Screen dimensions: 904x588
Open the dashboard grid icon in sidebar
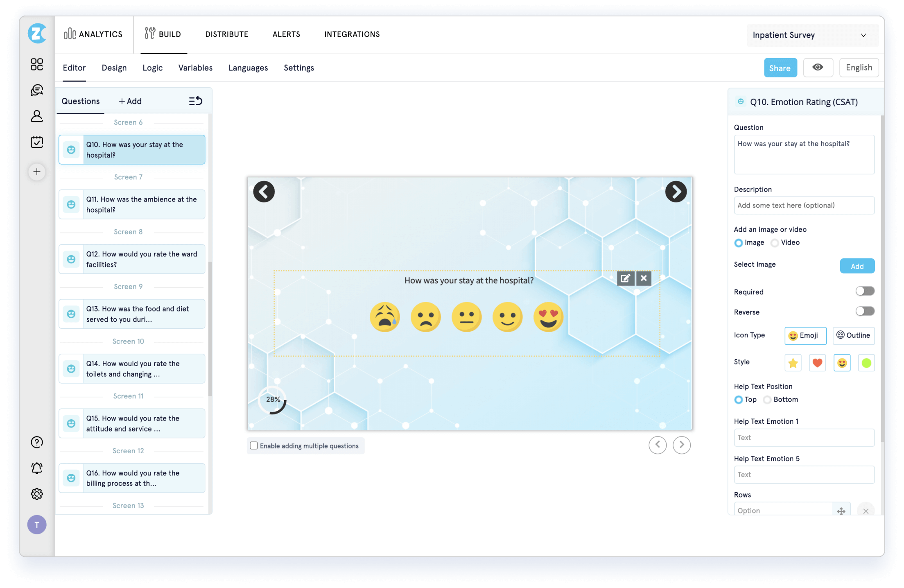(x=37, y=64)
